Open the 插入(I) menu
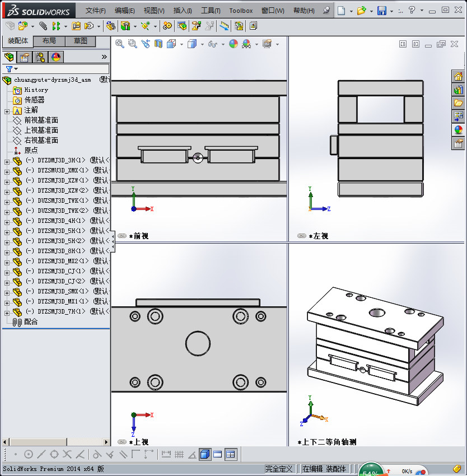467x476 pixels. point(183,11)
